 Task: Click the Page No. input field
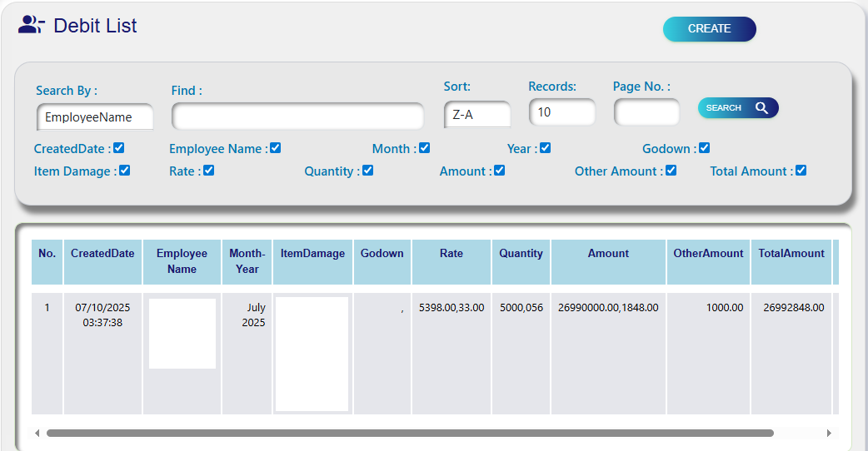647,112
